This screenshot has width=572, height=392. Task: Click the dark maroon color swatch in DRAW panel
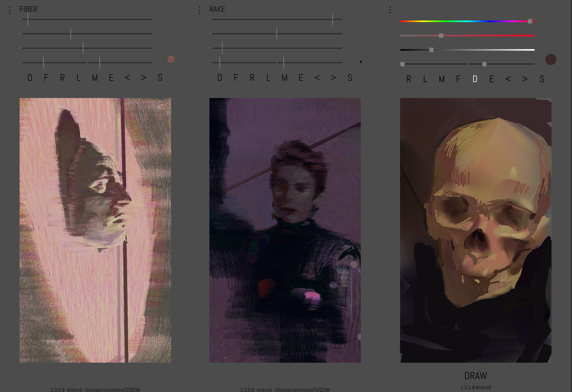551,60
